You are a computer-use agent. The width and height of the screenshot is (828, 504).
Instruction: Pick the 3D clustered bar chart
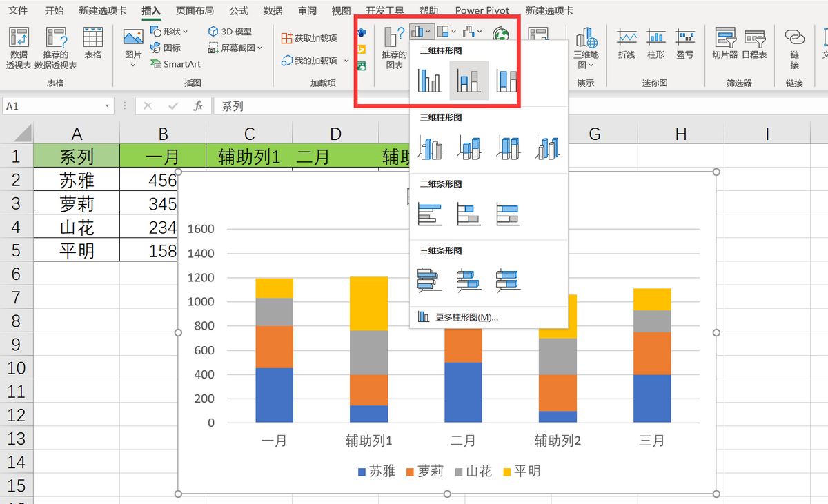[x=430, y=280]
